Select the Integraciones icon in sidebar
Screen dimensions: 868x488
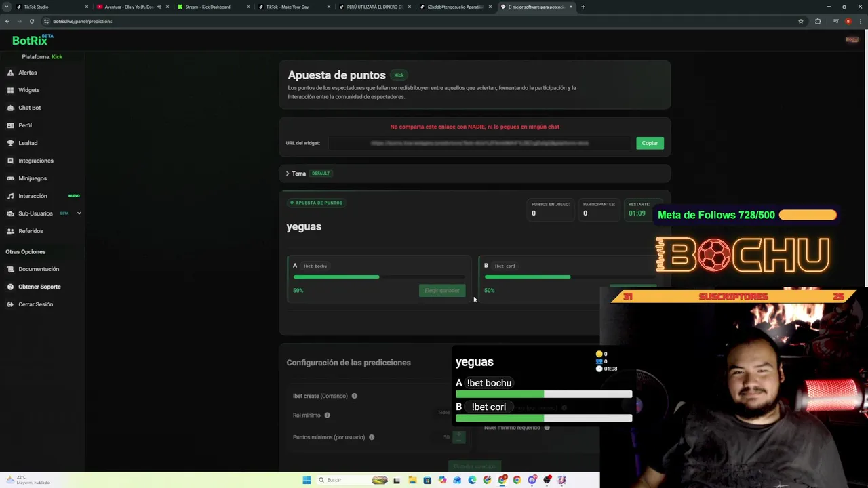[10, 161]
